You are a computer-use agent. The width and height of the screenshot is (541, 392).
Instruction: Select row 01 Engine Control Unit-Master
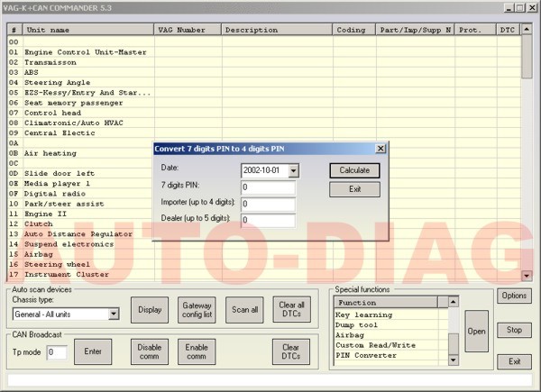[264, 52]
